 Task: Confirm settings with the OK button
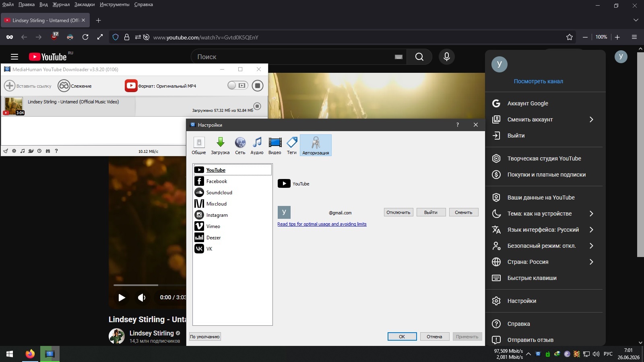coord(402,337)
